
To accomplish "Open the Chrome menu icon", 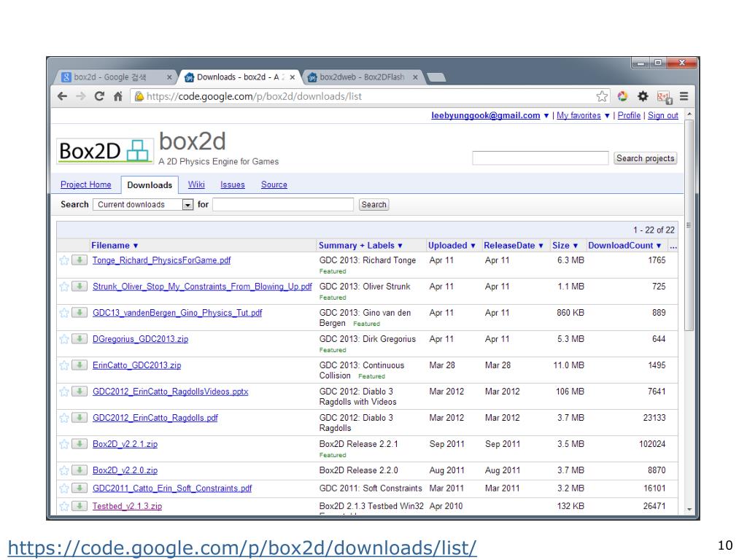I will click(684, 96).
